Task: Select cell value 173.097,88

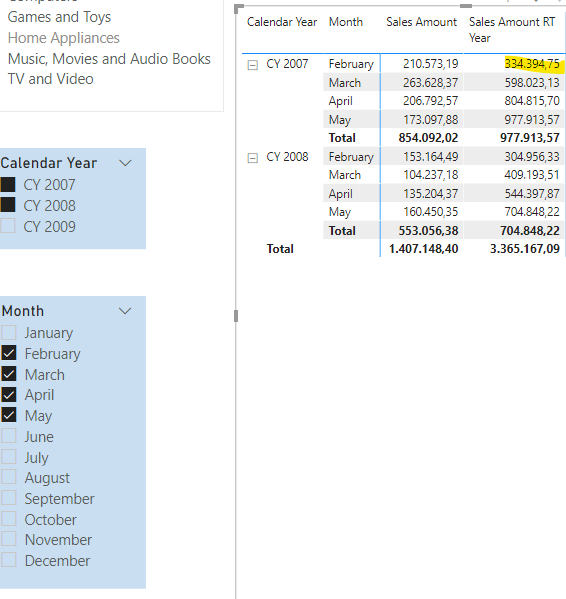Action: pyautogui.click(x=430, y=120)
